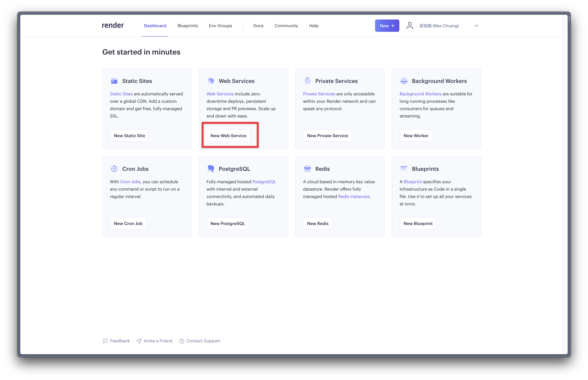Click the Redis database icon

coord(307,169)
